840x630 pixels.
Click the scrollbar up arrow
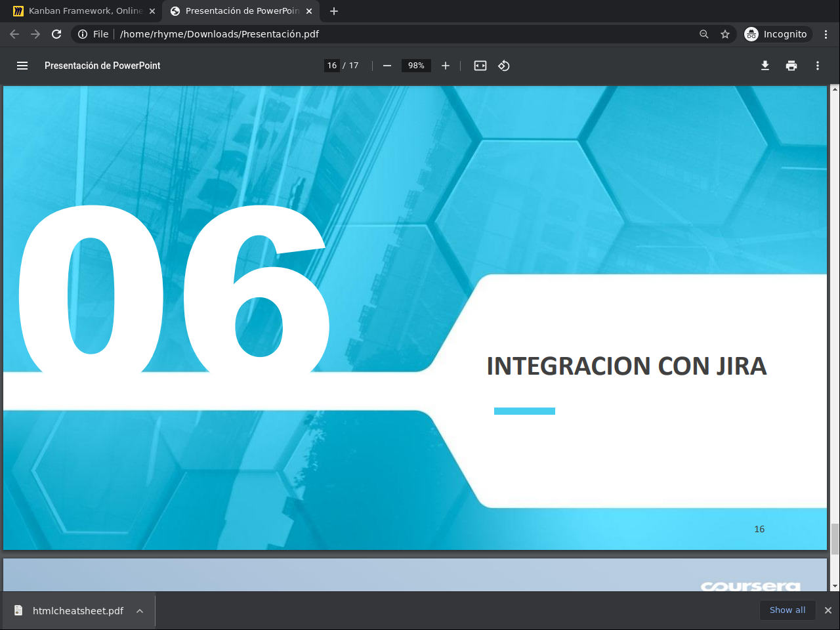coord(835,90)
